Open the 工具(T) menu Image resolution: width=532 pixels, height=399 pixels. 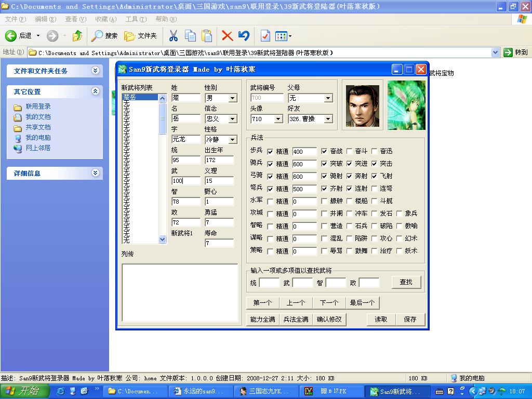(136, 19)
